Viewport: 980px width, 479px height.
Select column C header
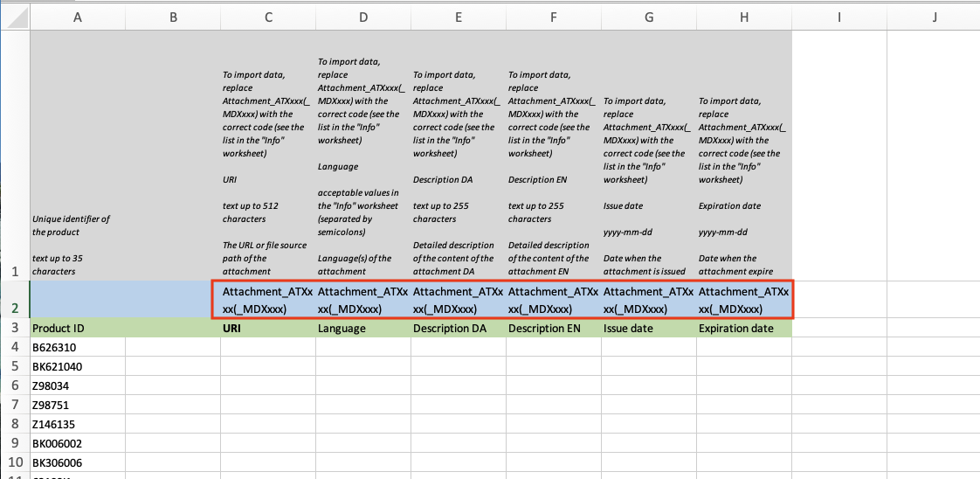[x=268, y=18]
